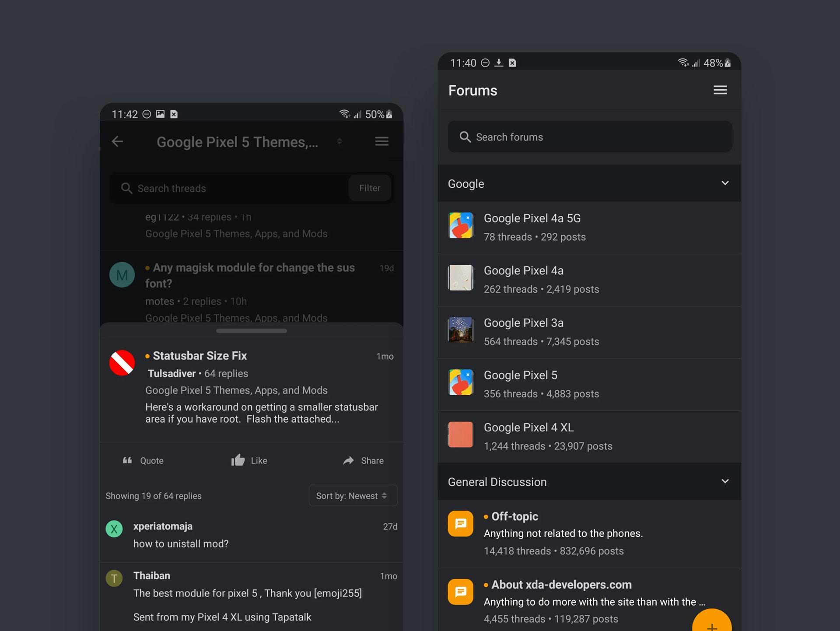Select the Google Pixel 3a forum thumbnail
840x631 pixels.
click(x=460, y=330)
